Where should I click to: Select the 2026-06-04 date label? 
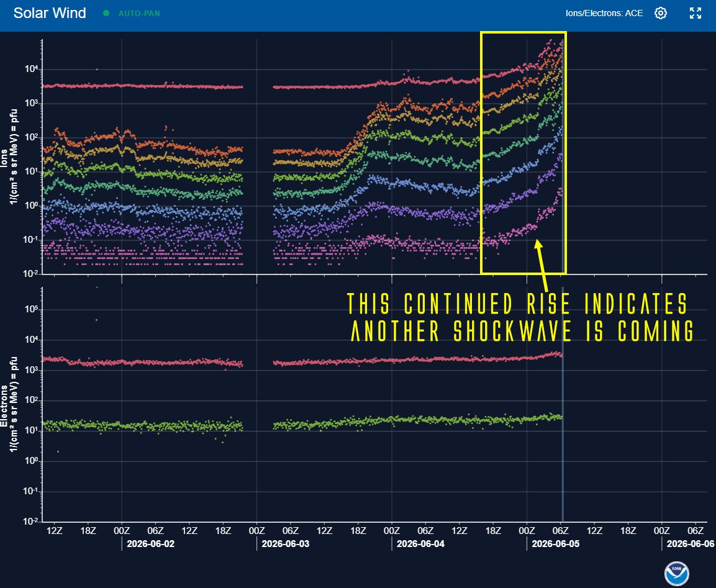tap(420, 544)
